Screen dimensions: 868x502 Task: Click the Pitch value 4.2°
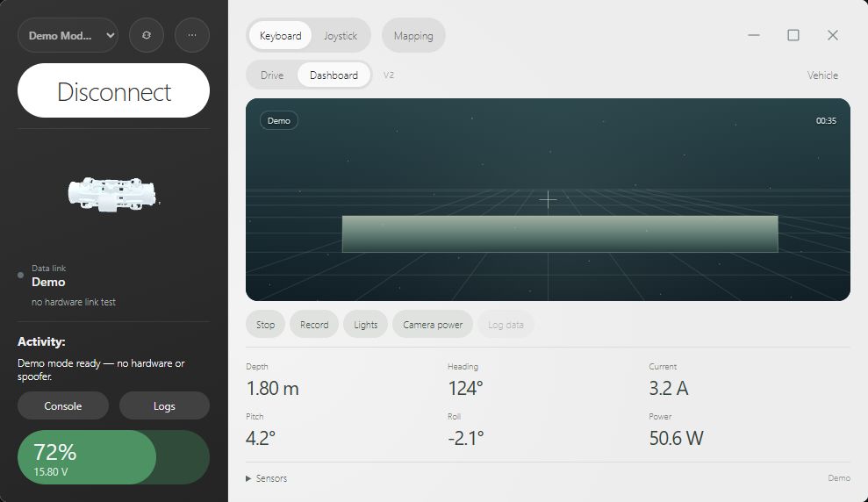[x=260, y=438]
